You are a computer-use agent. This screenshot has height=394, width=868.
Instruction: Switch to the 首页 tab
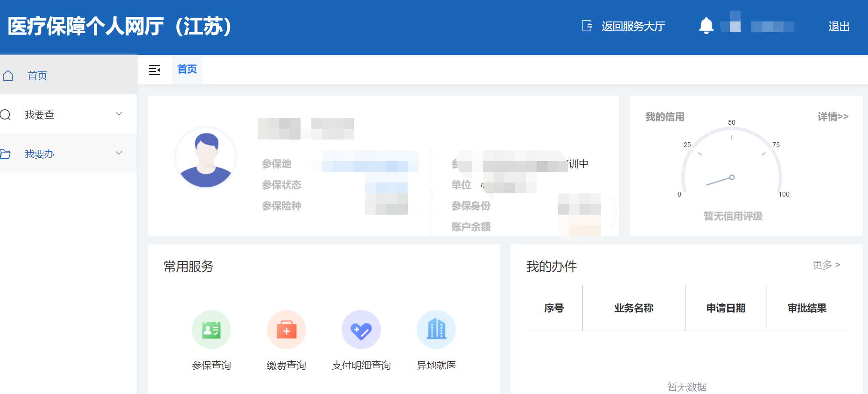click(187, 70)
